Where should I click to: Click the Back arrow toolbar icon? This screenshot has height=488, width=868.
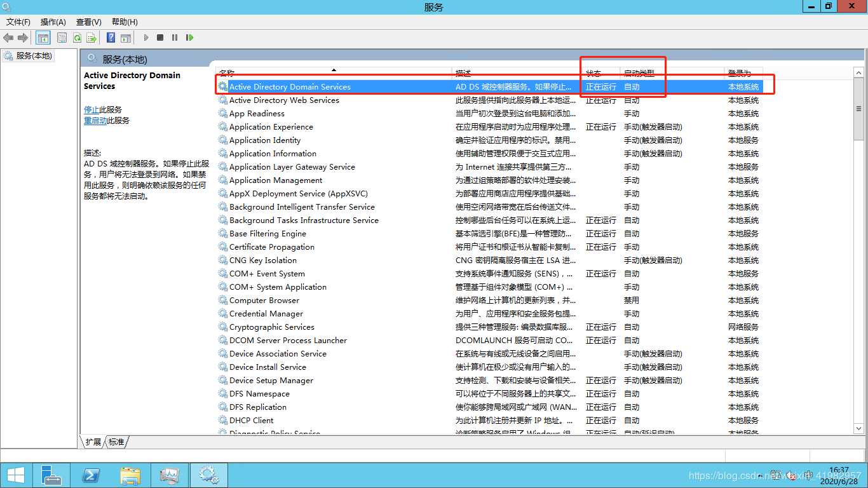[x=8, y=38]
